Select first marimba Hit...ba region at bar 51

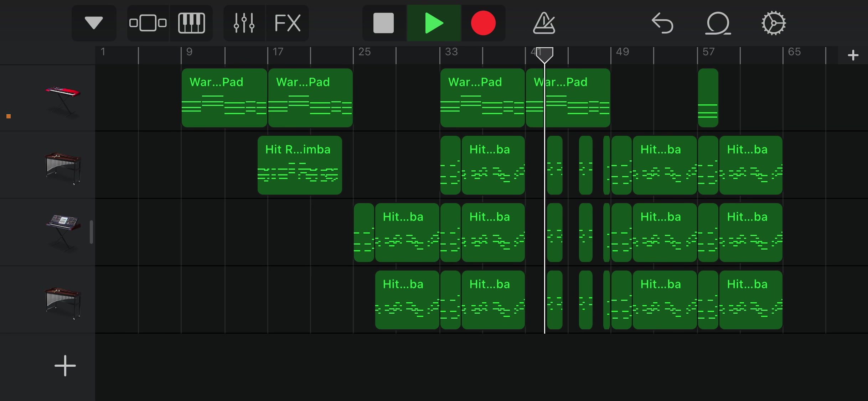(x=665, y=165)
